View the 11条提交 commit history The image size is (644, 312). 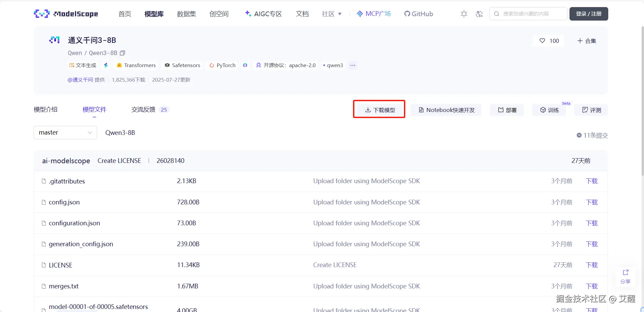(x=592, y=135)
